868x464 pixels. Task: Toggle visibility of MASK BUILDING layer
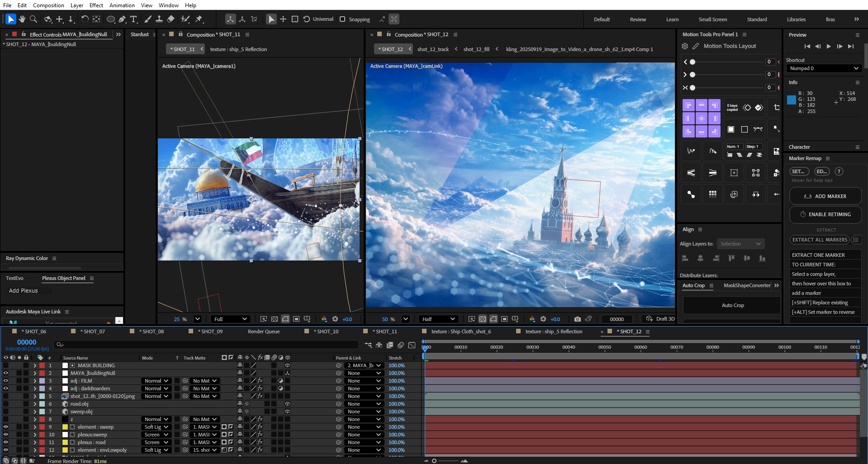[x=5, y=365]
